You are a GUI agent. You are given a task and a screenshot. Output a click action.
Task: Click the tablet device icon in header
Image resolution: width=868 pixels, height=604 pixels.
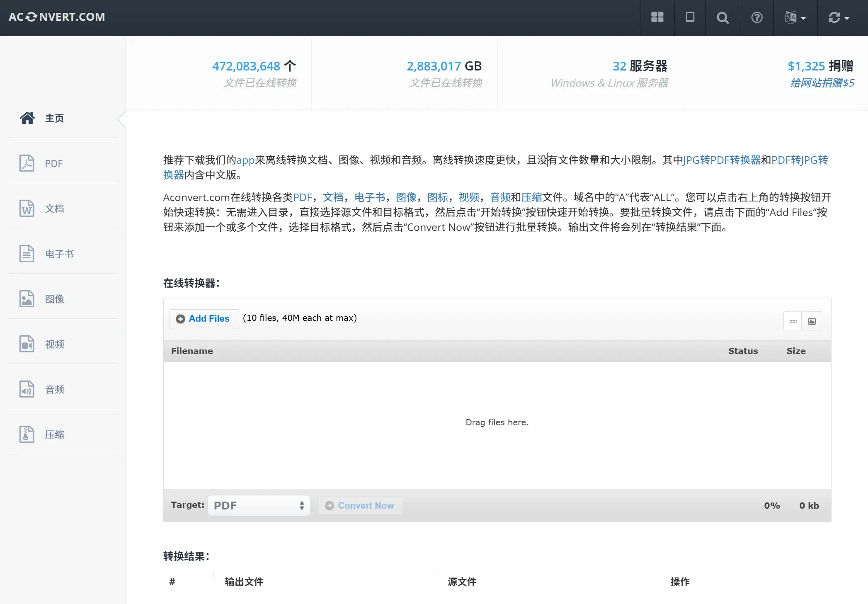coord(690,17)
